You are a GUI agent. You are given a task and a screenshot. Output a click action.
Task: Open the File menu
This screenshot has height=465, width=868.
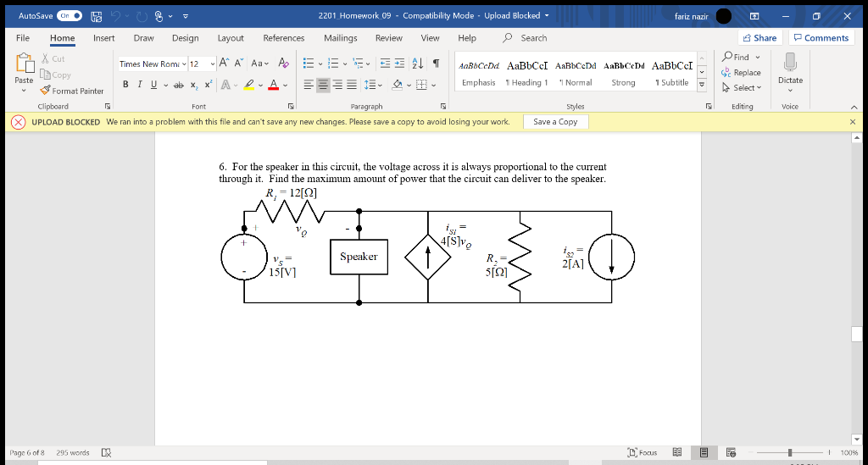(23, 37)
